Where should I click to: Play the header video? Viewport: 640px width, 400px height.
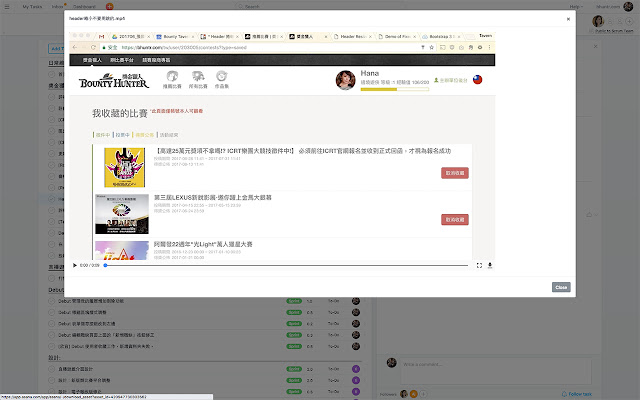click(75, 265)
